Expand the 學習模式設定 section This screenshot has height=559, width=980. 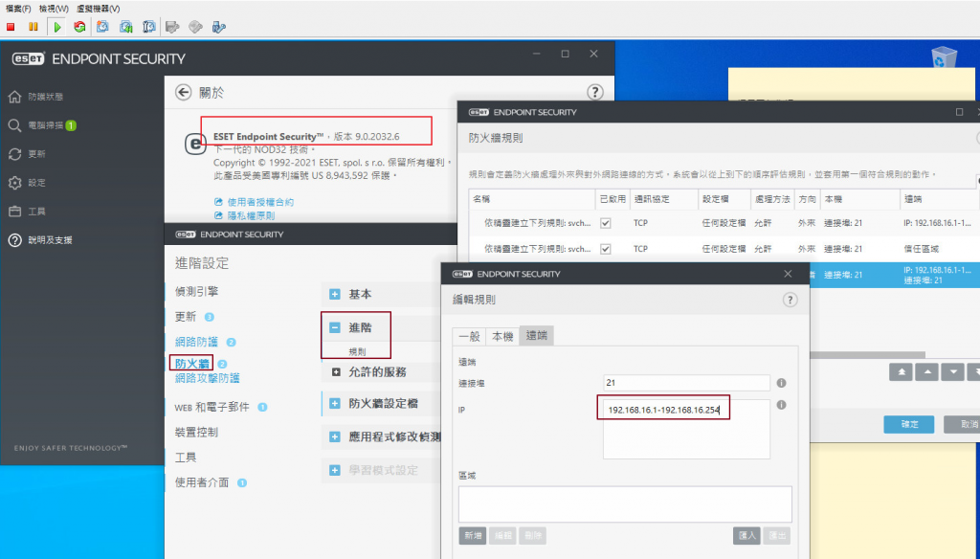tap(335, 470)
